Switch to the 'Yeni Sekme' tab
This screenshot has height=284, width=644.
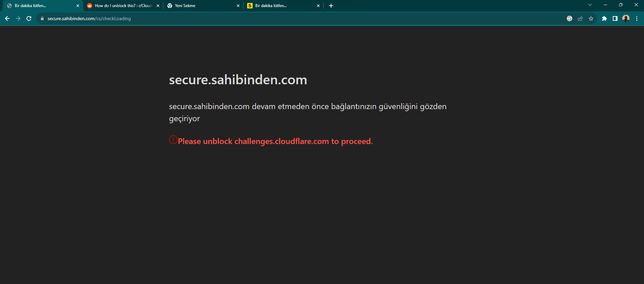(201, 6)
